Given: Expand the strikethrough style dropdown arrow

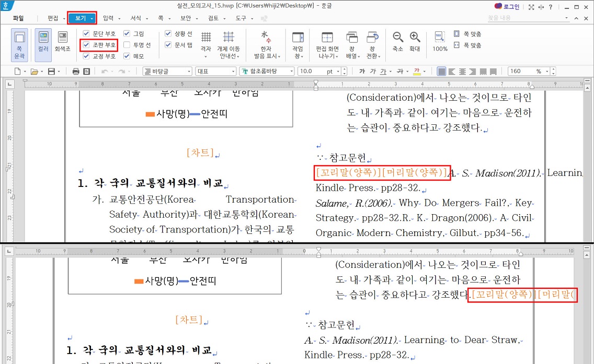Looking at the screenshot, I should 407,71.
